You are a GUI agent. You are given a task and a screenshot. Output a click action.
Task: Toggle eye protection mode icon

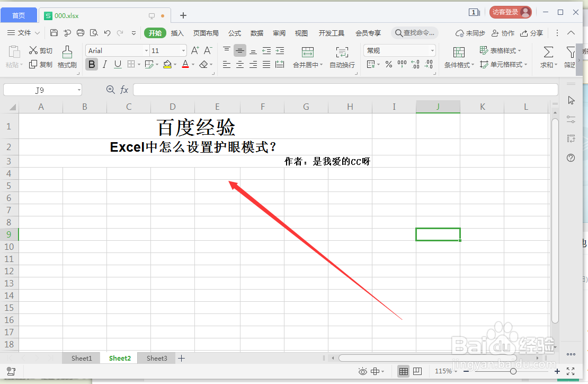(363, 371)
